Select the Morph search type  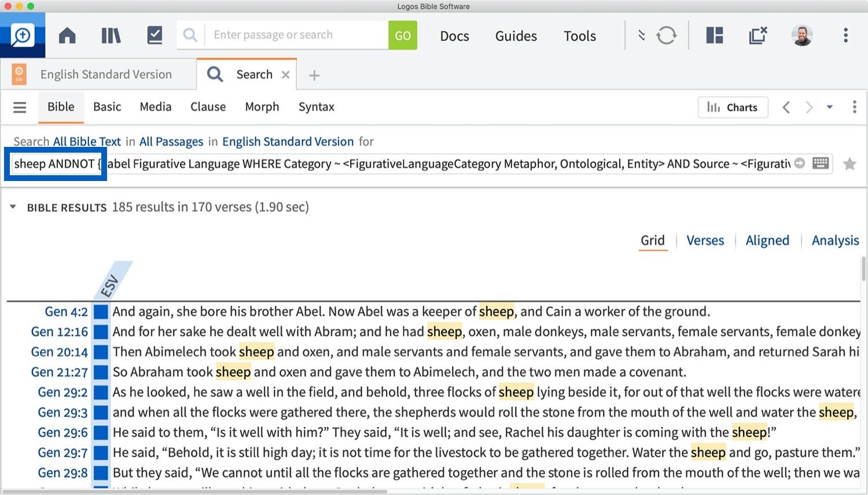pos(262,107)
